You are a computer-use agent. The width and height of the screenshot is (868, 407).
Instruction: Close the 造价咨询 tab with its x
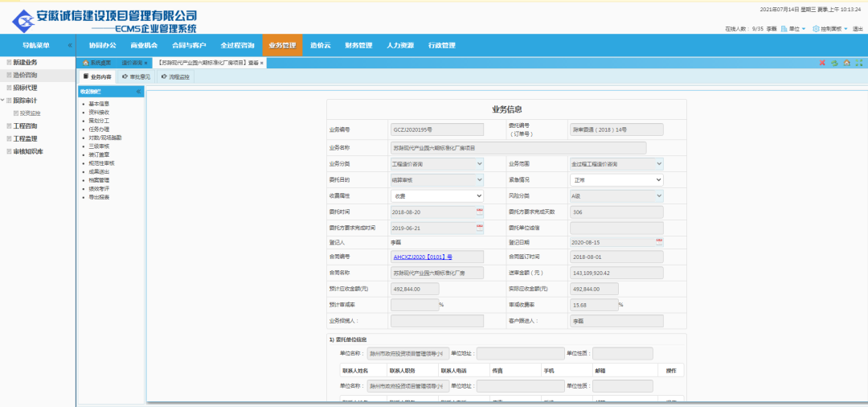click(145, 63)
